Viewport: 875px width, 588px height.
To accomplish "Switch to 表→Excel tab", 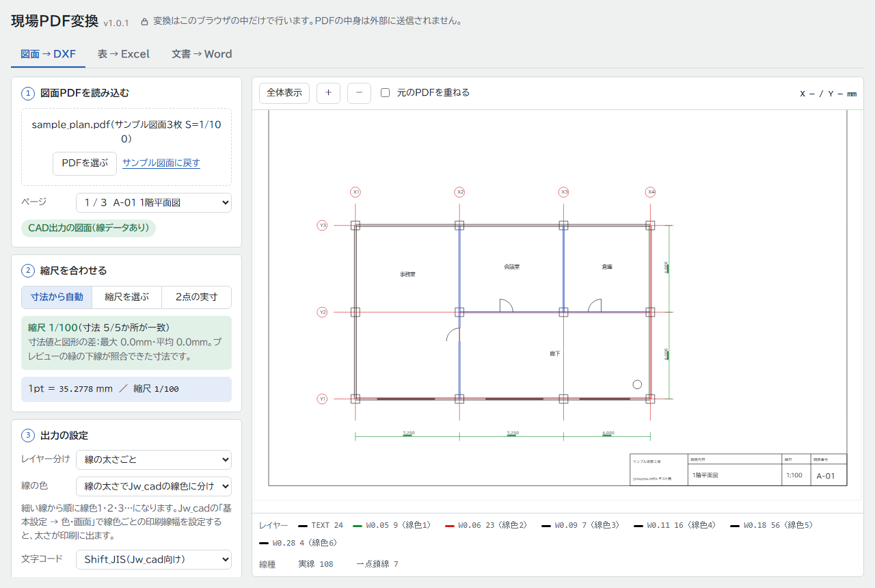I will [x=123, y=54].
